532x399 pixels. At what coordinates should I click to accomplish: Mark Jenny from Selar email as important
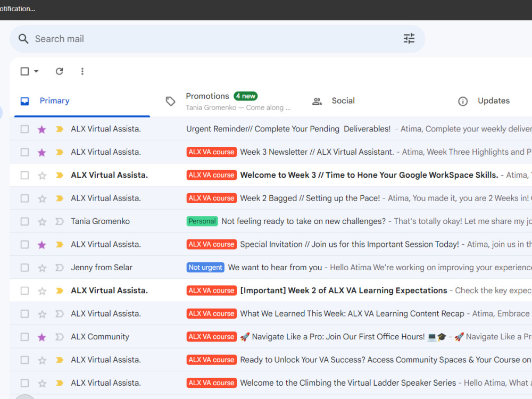[x=60, y=268]
